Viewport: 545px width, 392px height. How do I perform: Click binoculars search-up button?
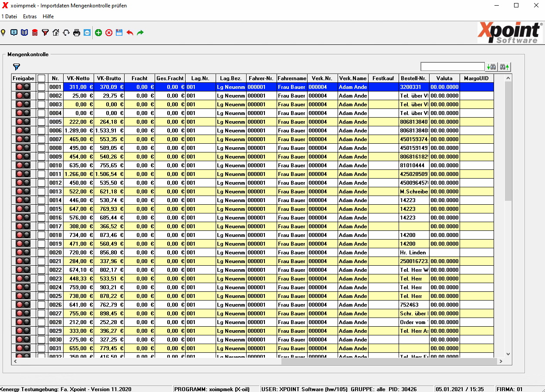[x=504, y=67]
